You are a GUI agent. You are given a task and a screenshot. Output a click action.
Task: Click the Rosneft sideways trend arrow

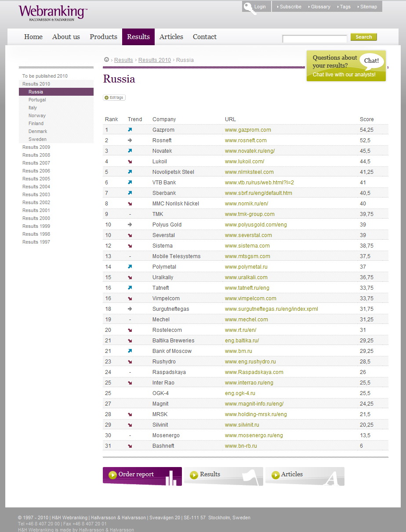click(130, 140)
